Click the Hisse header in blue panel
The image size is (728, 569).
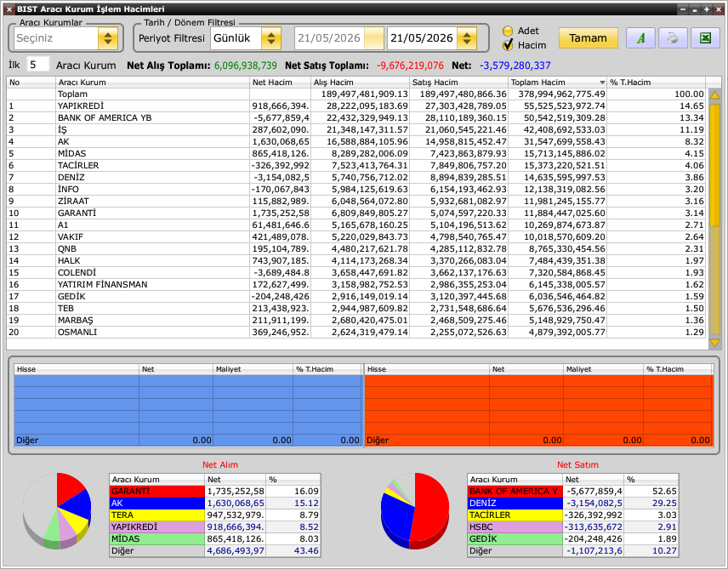[x=77, y=369]
